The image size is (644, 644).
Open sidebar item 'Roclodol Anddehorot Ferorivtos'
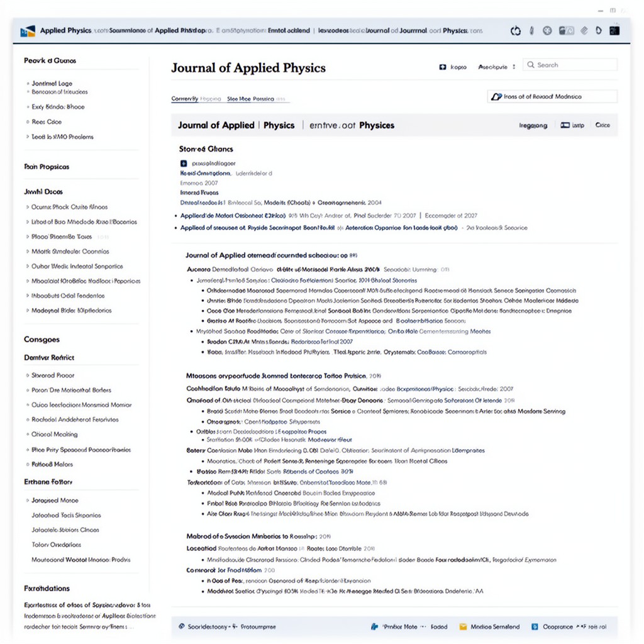(75, 419)
